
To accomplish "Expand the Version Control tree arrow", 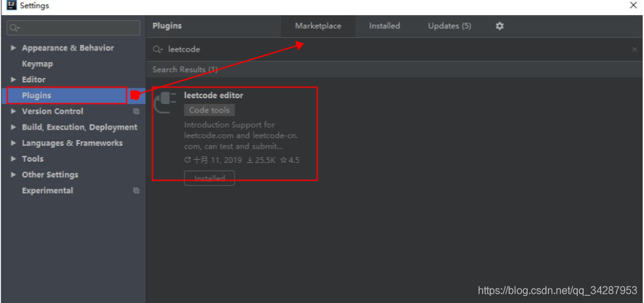I will click(14, 111).
